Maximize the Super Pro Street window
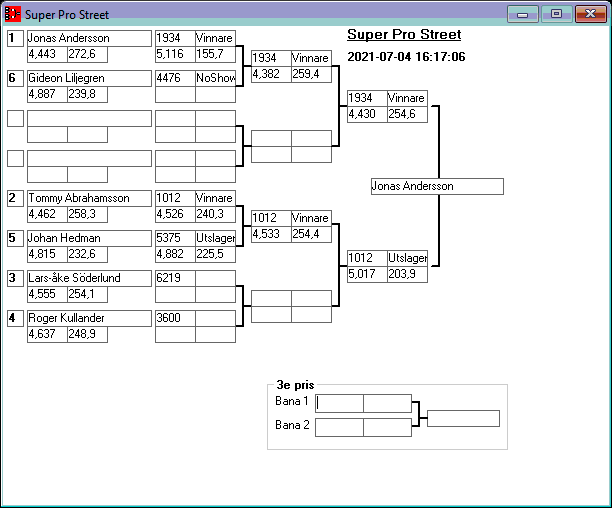Screen dimensions: 612x508 click(x=555, y=14)
